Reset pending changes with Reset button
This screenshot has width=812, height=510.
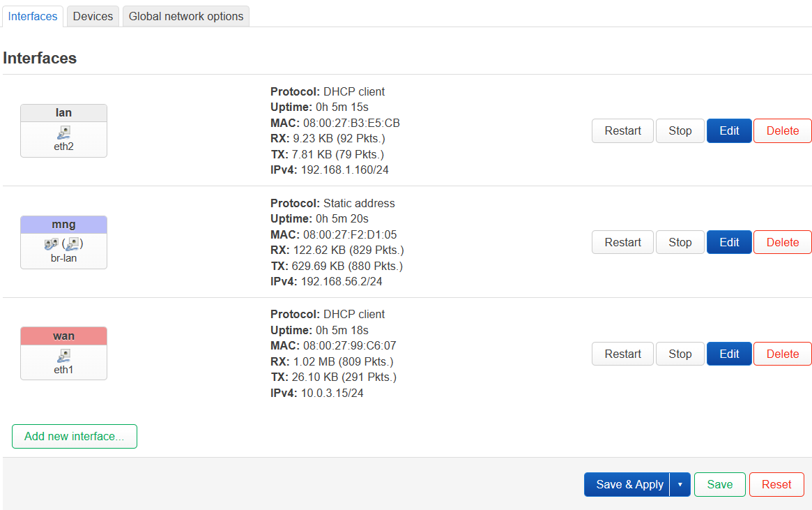point(776,485)
